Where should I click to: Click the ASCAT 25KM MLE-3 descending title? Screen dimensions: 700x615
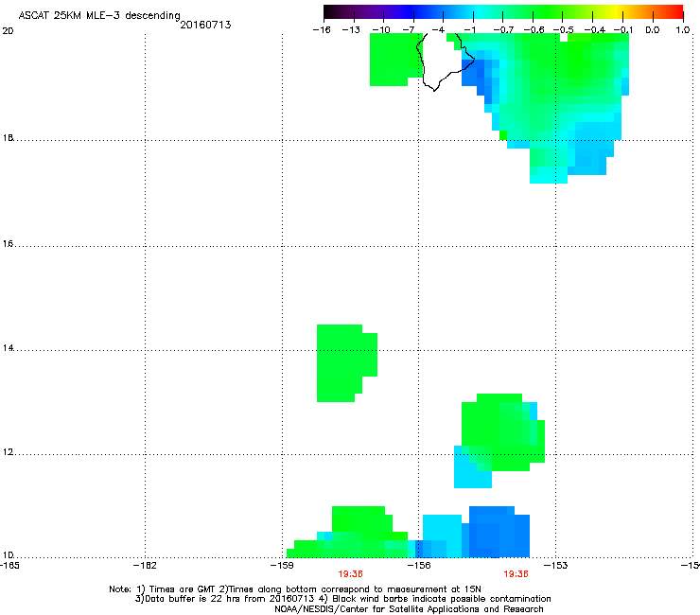point(99,16)
